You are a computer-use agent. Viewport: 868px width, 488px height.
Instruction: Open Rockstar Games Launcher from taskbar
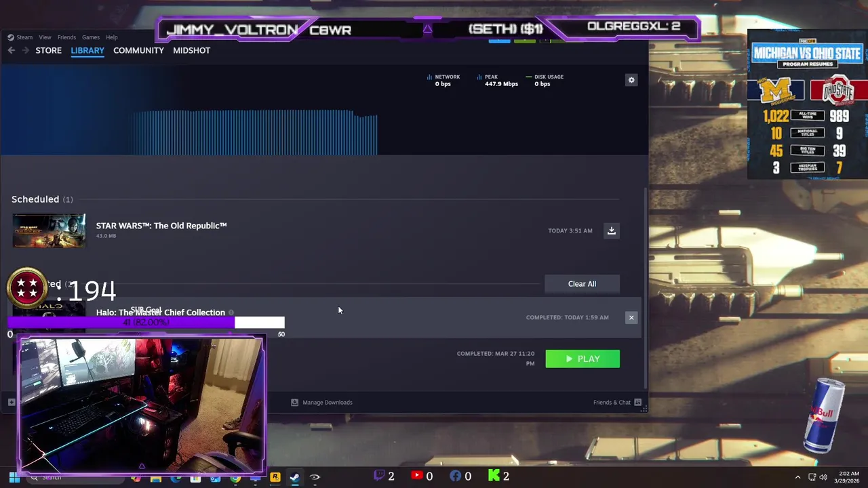pyautogui.click(x=275, y=477)
